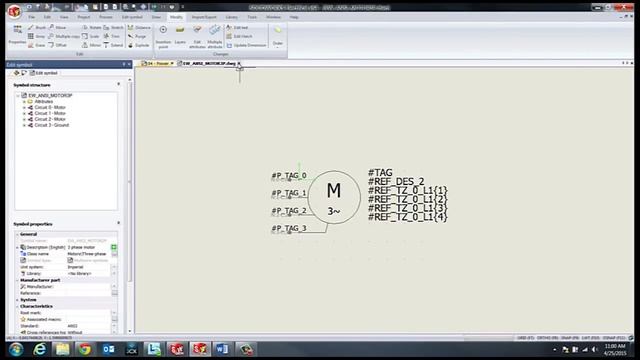Open Internet Explorer from the taskbar

[x=39, y=349]
